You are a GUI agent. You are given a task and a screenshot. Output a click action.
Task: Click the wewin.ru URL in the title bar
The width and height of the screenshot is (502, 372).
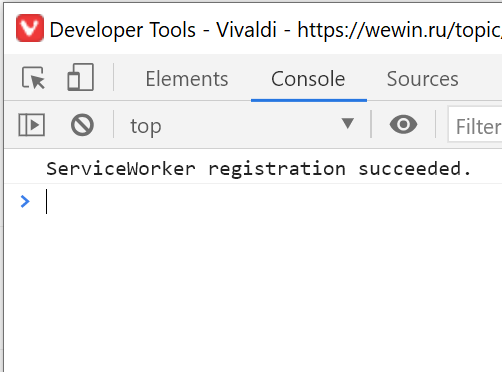click(399, 30)
